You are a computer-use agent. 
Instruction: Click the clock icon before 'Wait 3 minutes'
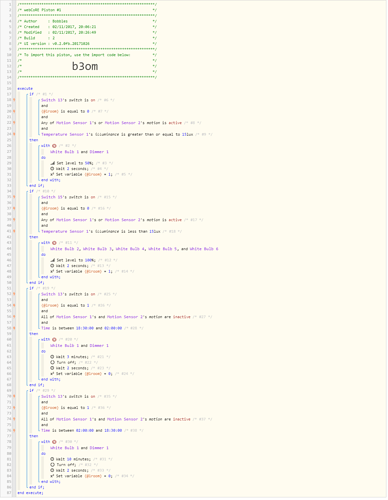coord(52,357)
